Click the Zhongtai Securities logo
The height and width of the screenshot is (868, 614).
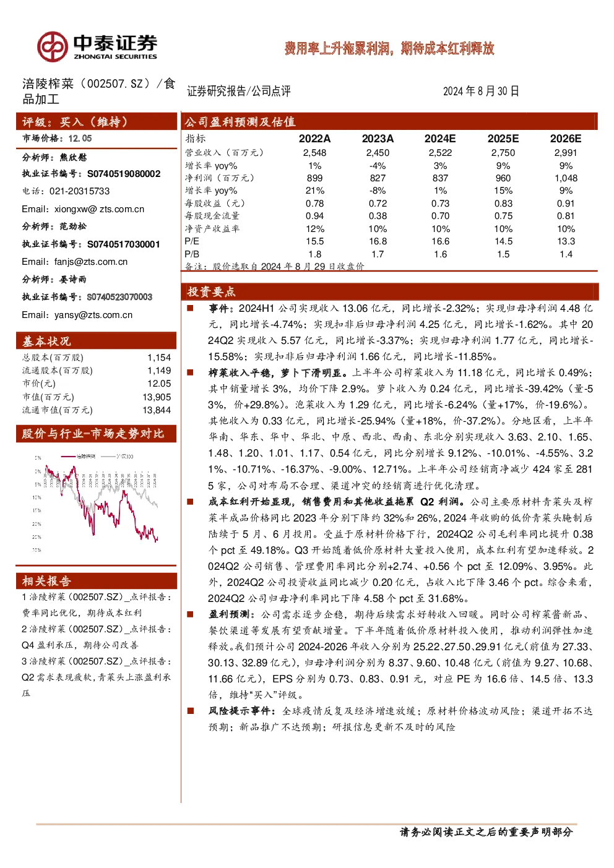click(97, 46)
